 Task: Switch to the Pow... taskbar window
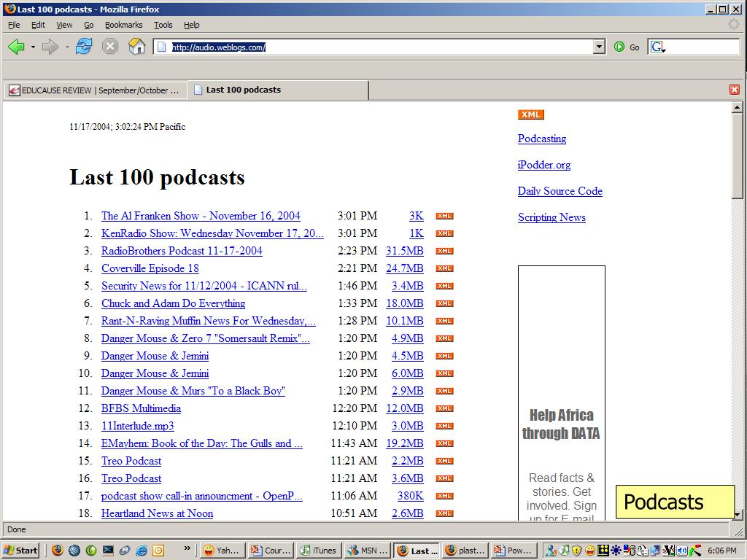tap(514, 551)
